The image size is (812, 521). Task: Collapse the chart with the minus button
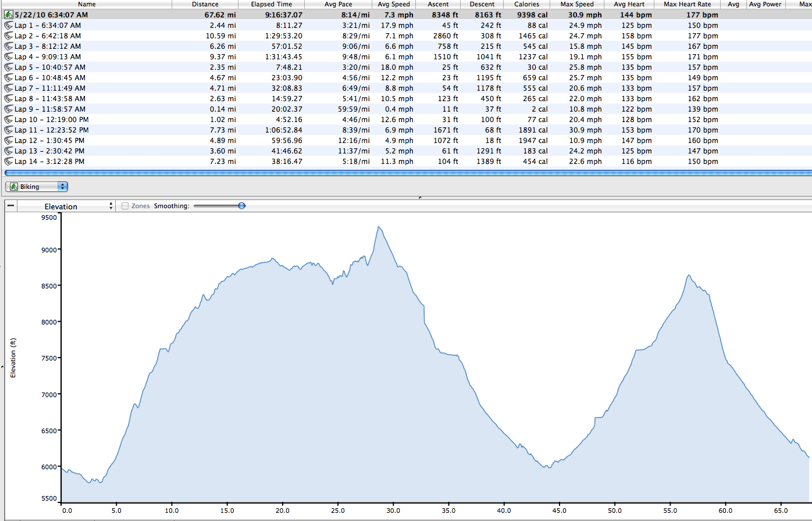pyautogui.click(x=10, y=206)
